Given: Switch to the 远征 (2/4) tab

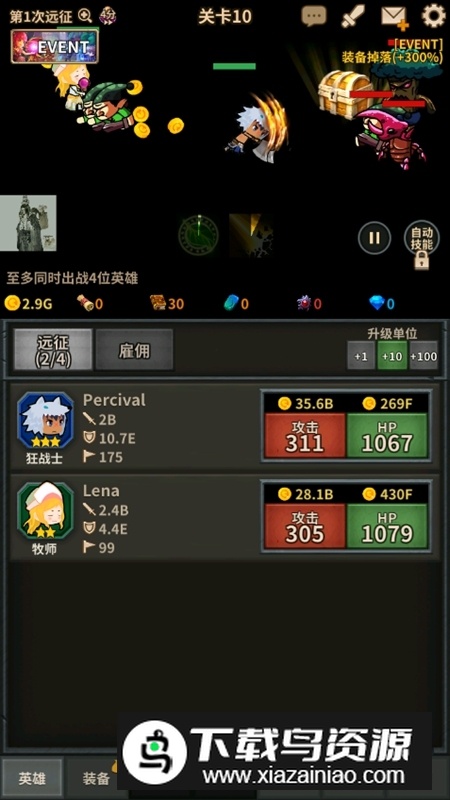Looking at the screenshot, I should [53, 349].
